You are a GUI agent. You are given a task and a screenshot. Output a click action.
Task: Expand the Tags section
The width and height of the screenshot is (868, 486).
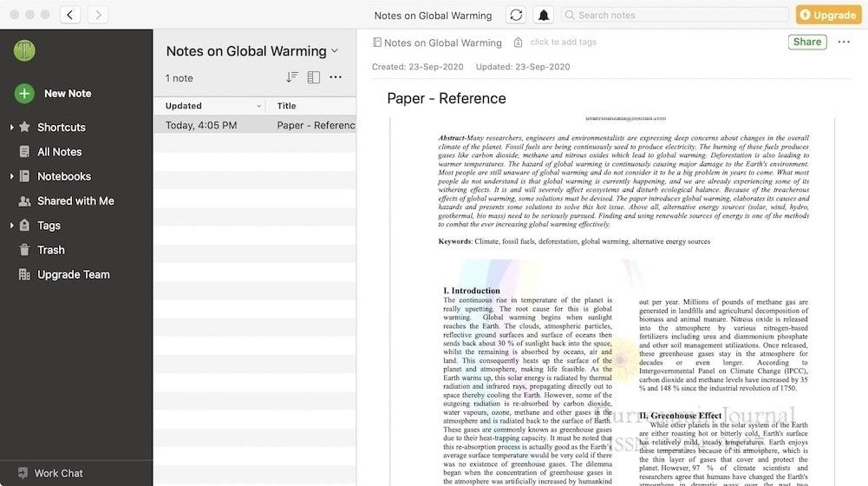tap(11, 226)
